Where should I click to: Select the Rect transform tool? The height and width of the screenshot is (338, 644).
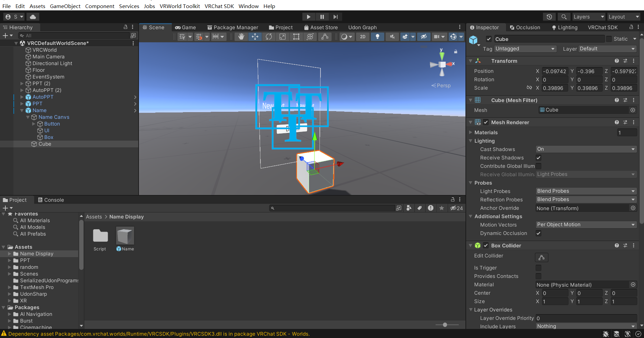pos(296,37)
